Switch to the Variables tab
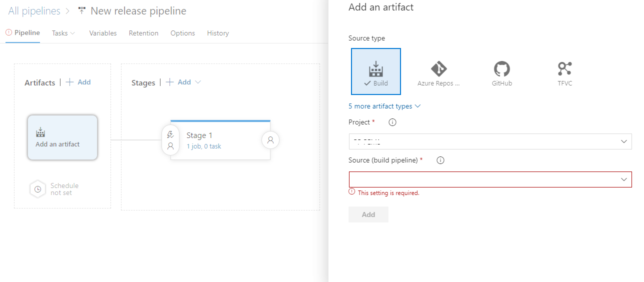Screen dimensions: 644x282 (103, 33)
